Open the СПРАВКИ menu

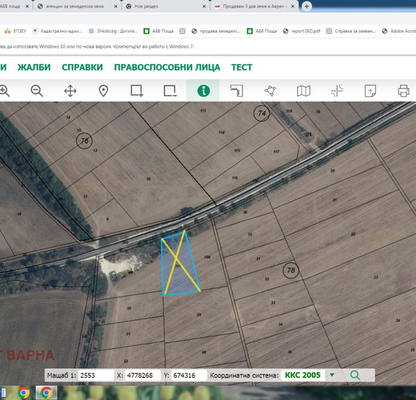tap(82, 67)
